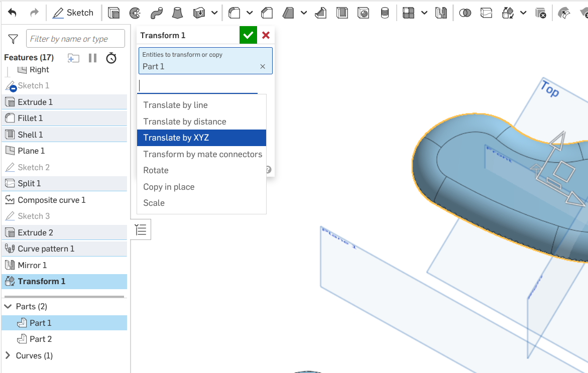
Task: Open the dropdown arrow beside the Fillet tool
Action: (250, 13)
